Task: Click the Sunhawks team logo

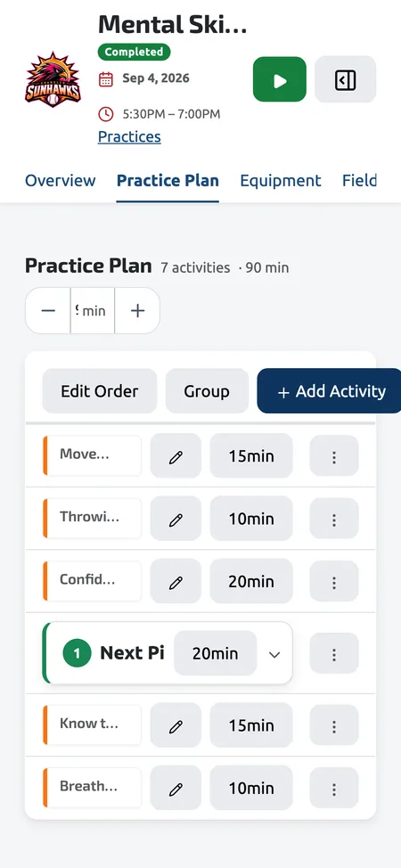Action: [x=53, y=79]
